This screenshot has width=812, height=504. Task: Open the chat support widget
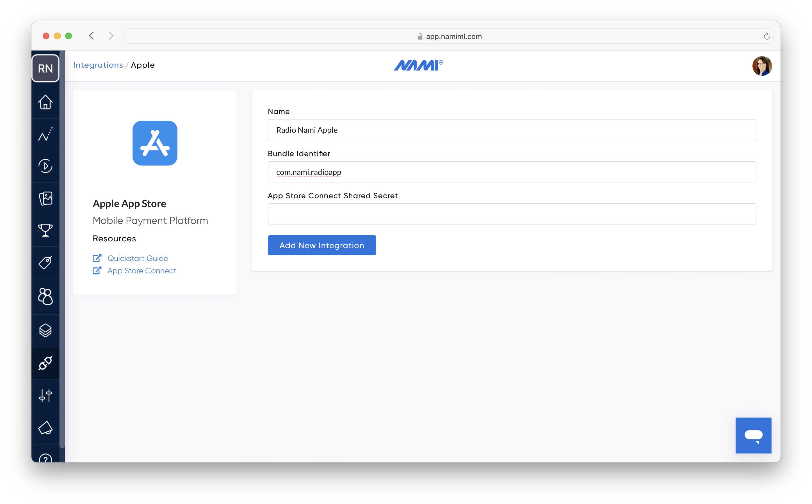(753, 435)
